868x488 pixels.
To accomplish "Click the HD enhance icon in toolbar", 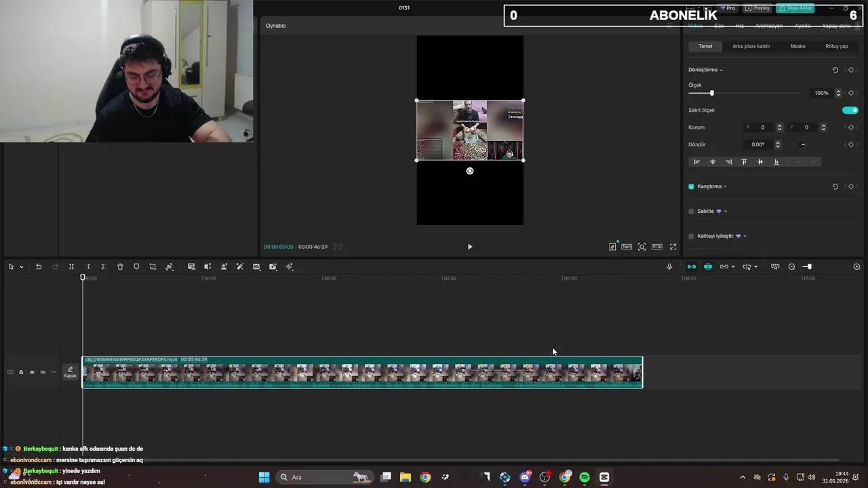I will [256, 267].
